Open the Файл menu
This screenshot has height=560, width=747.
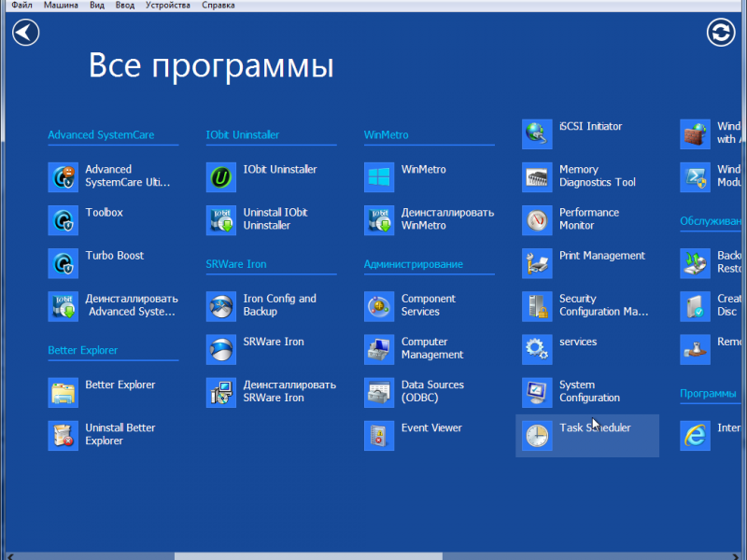21,6
